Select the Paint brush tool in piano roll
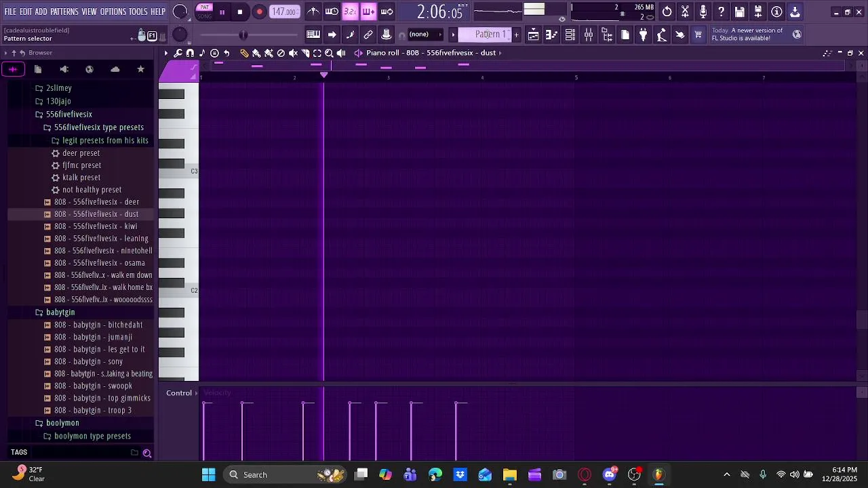The width and height of the screenshot is (868, 488). pos(256,53)
